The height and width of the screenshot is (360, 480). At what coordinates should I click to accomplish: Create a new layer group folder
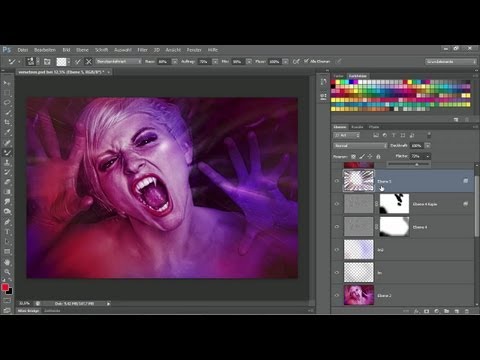(x=447, y=311)
